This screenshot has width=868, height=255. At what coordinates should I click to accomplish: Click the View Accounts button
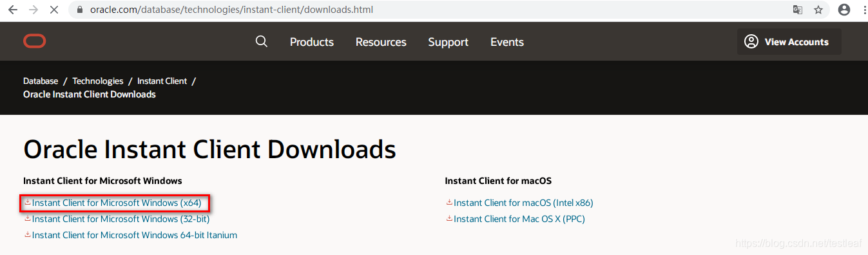pos(789,42)
